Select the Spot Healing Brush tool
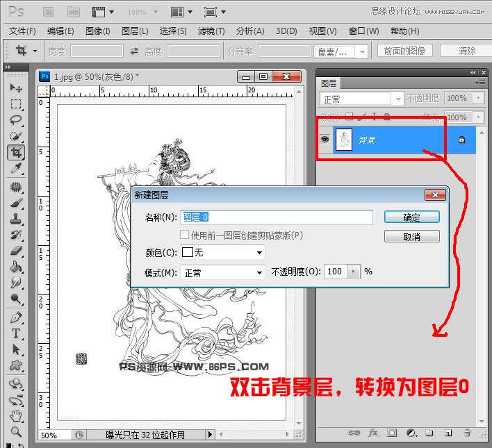 [x=16, y=187]
